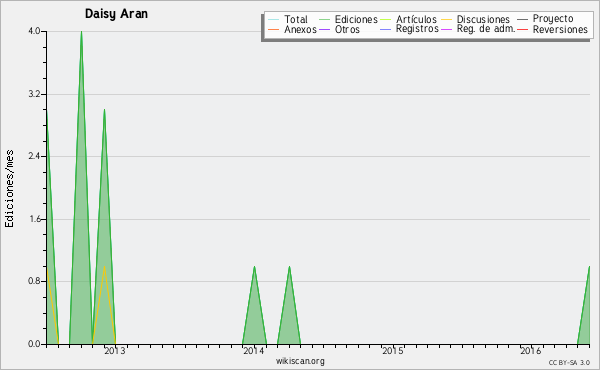This screenshot has width=600, height=370.
Task: Click the 1.6 y-axis value
Action: 34,219
